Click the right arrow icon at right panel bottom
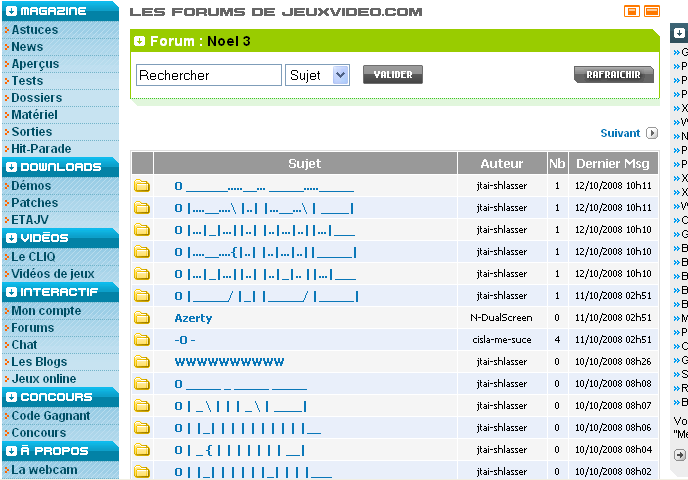 (x=679, y=455)
